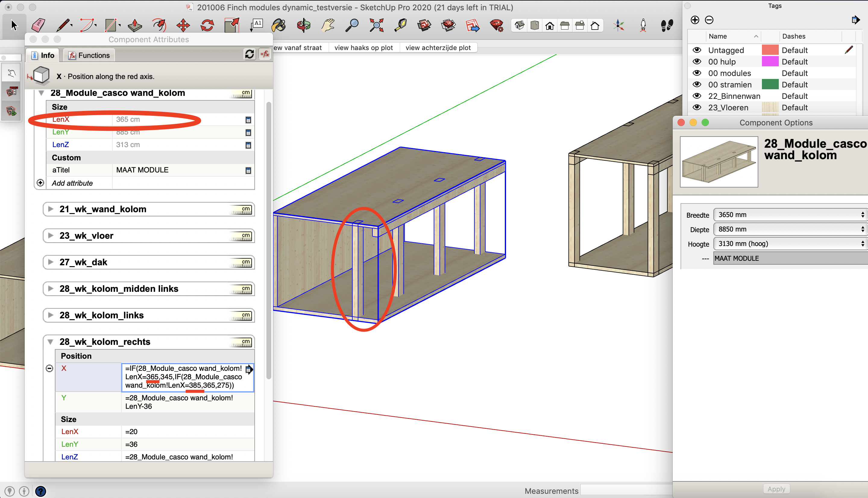Viewport: 868px width, 498px height.
Task: Collapse the 28_wk_kolom_rechts section
Action: (51, 342)
